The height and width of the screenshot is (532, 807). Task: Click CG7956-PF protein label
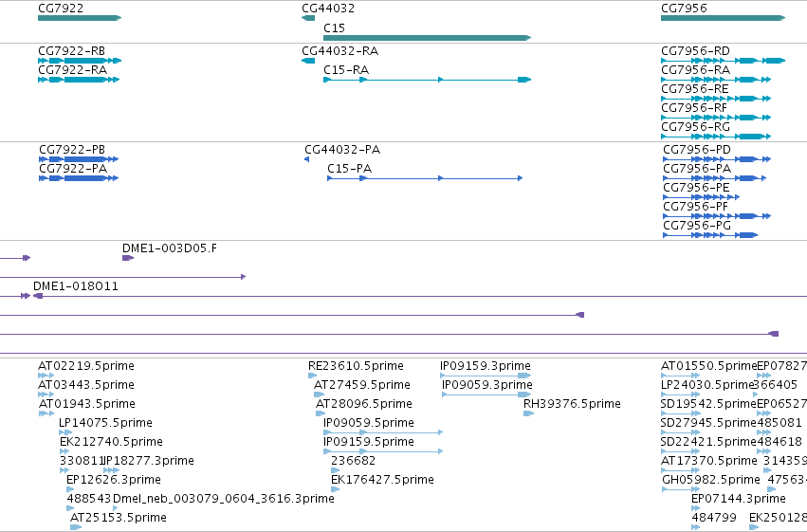point(696,207)
